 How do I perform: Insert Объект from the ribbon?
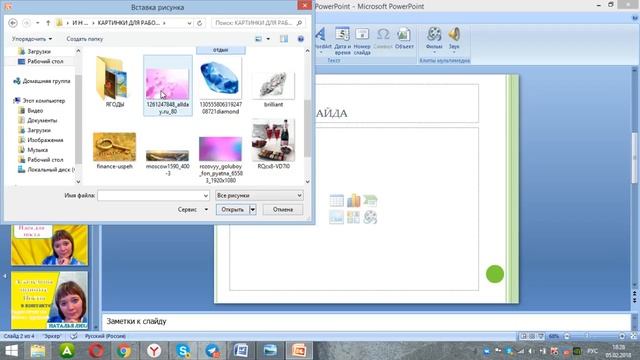[x=404, y=39]
